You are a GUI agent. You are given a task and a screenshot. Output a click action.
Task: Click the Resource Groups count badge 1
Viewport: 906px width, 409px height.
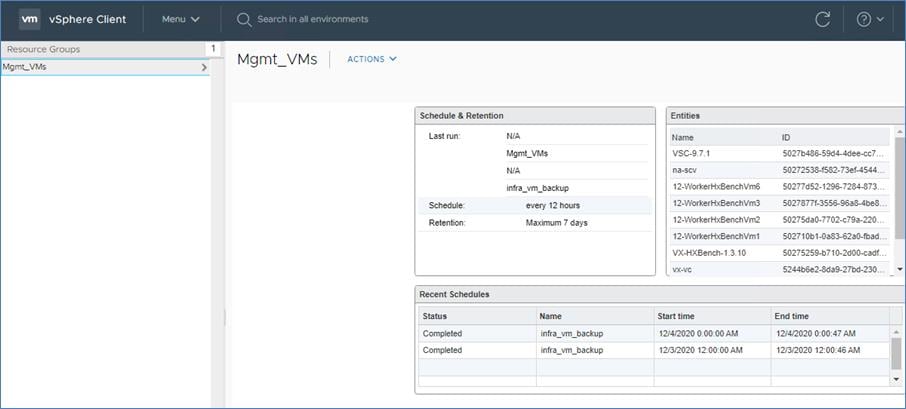tap(213, 49)
